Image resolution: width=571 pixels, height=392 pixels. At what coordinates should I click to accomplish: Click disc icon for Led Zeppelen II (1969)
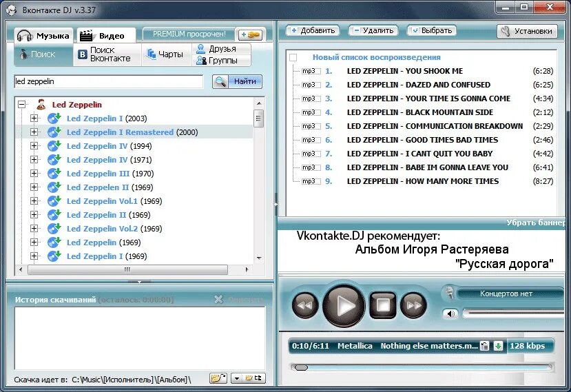[54, 187]
